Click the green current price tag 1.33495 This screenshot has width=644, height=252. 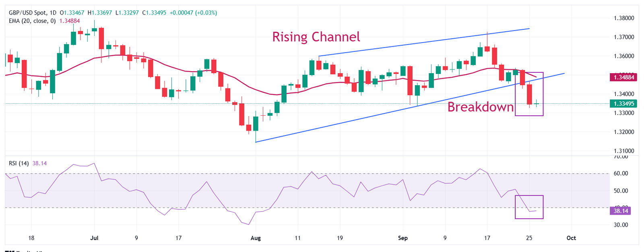[x=623, y=104]
